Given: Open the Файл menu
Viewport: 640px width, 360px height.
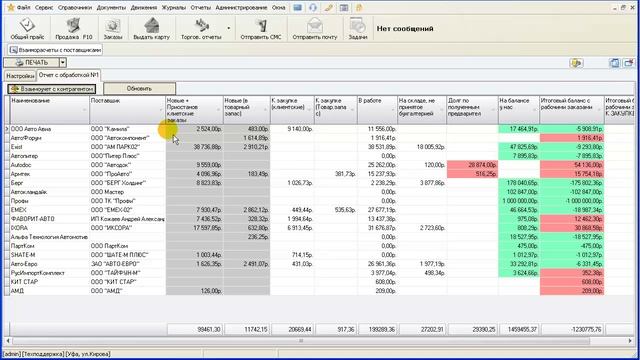Looking at the screenshot, I should click(x=23, y=7).
